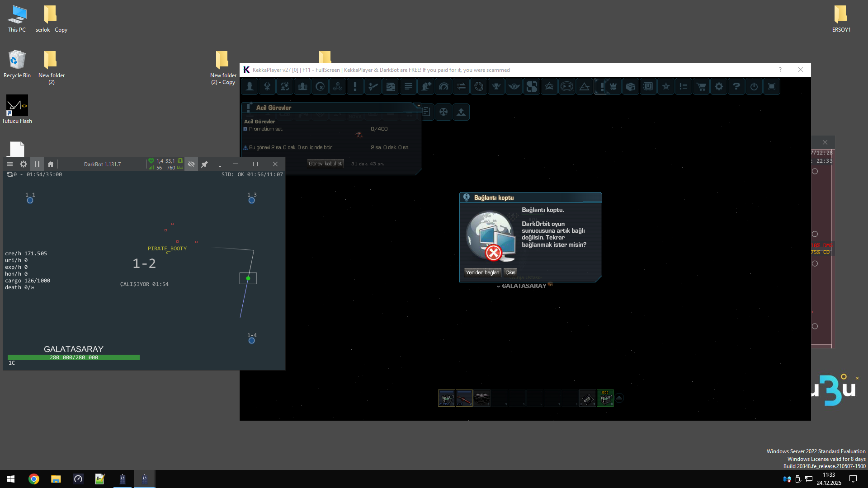868x488 pixels.
Task: Click the exclamation mark quest icon
Action: (x=355, y=86)
